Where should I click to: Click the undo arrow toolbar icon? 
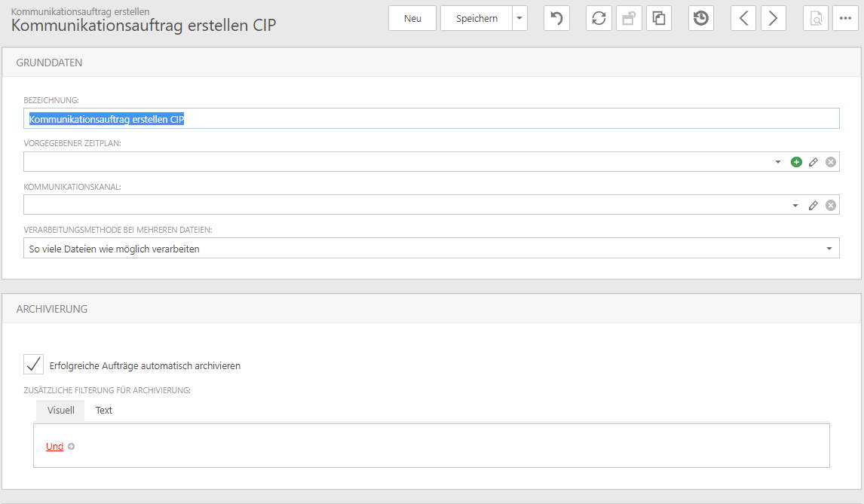(x=556, y=19)
